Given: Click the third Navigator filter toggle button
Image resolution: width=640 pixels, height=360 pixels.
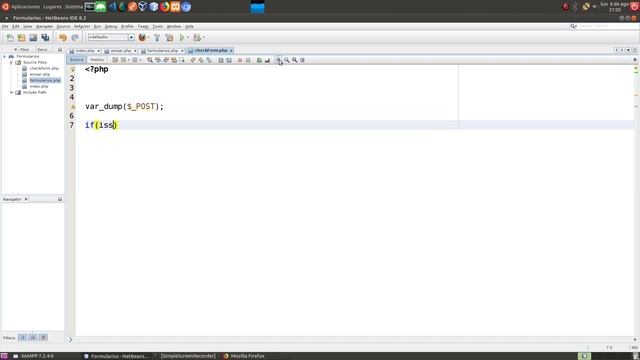Looking at the screenshot, I should [43, 338].
